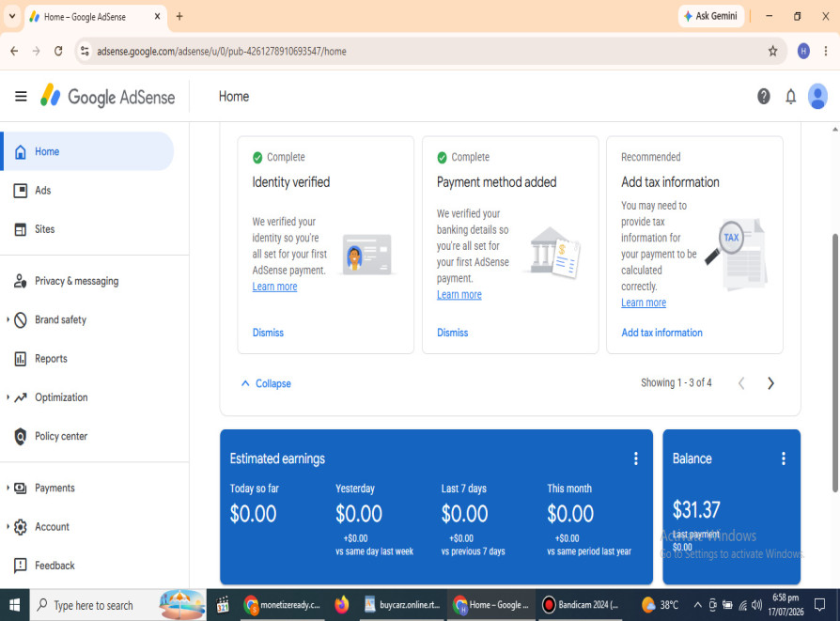Show the next set of cards
The height and width of the screenshot is (621, 840).
770,383
